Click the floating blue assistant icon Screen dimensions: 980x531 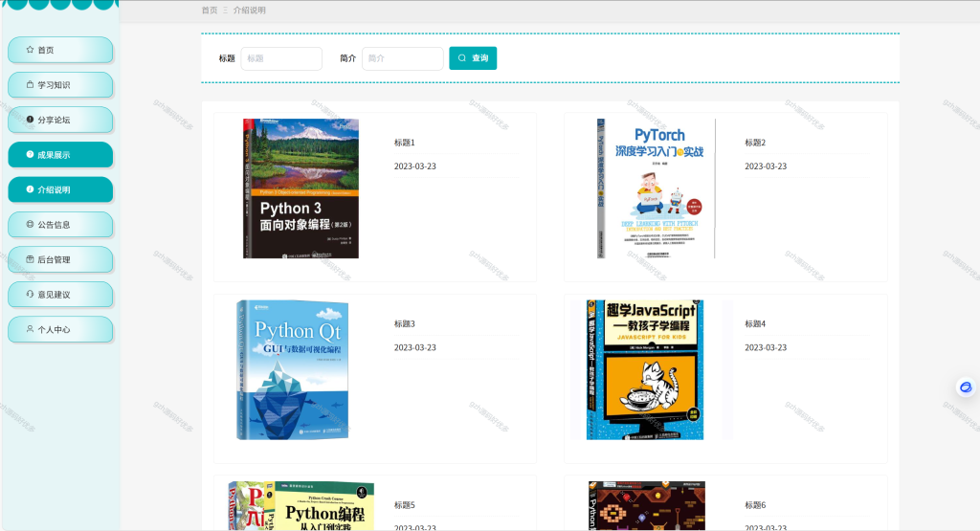pyautogui.click(x=966, y=387)
